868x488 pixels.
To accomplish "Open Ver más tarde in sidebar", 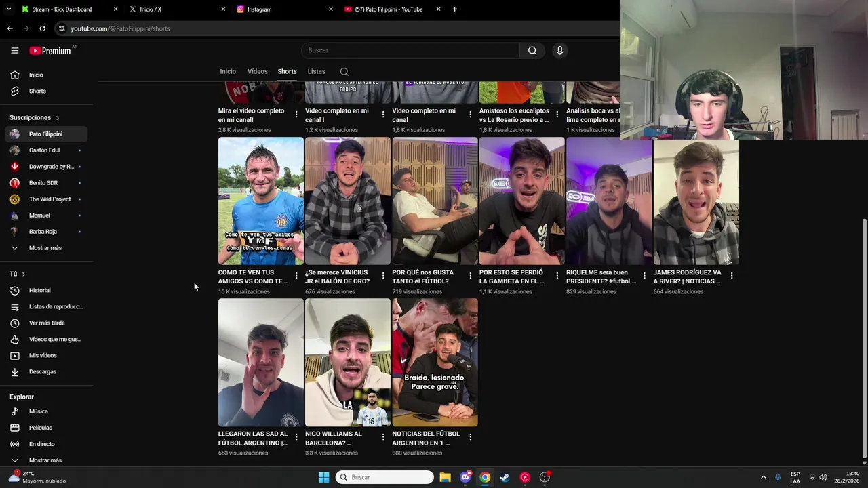I will (46, 323).
